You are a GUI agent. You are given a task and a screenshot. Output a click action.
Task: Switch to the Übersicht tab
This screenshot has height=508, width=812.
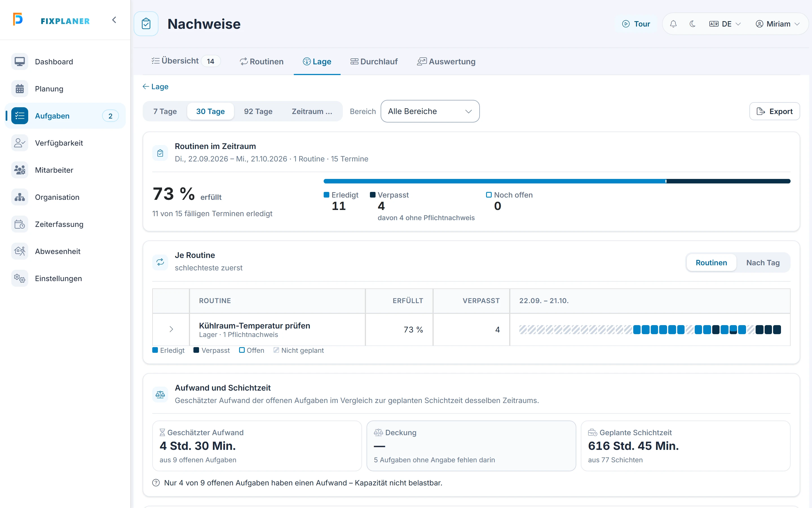pos(186,61)
